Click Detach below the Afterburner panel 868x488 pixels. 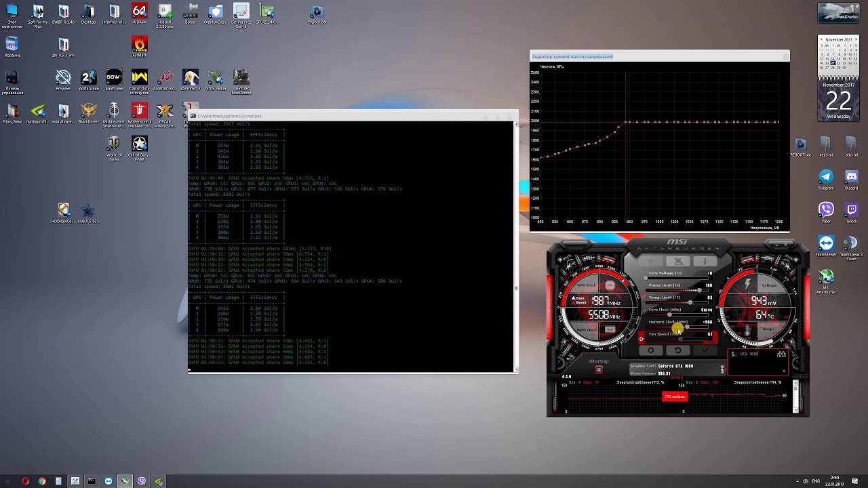676,377
